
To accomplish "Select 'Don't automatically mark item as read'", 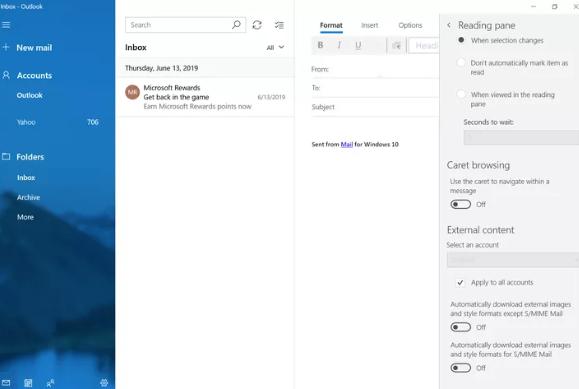I will coord(461,62).
